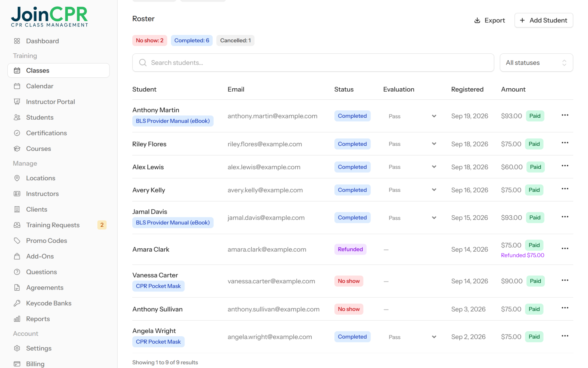Open row actions for Vanessa Carter
This screenshot has height=368, width=588.
(565, 280)
